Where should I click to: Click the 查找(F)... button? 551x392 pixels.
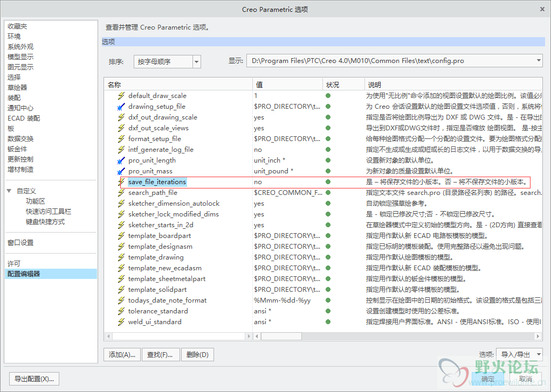tap(160, 354)
